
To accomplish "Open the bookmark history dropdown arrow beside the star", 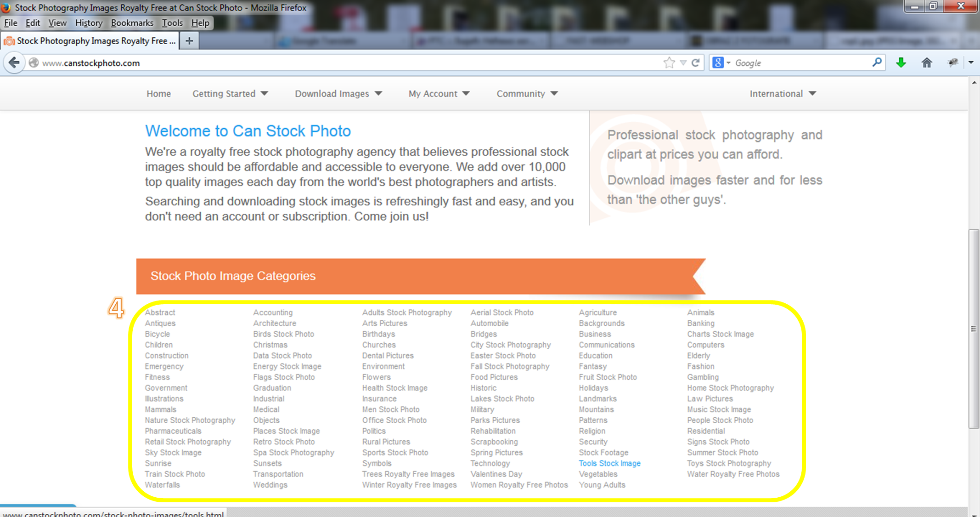I will click(x=683, y=63).
